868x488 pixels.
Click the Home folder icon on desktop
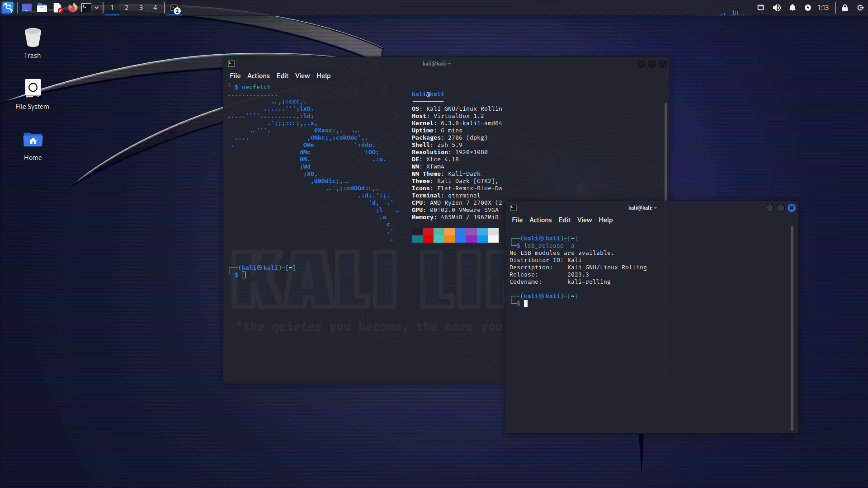[x=32, y=141]
